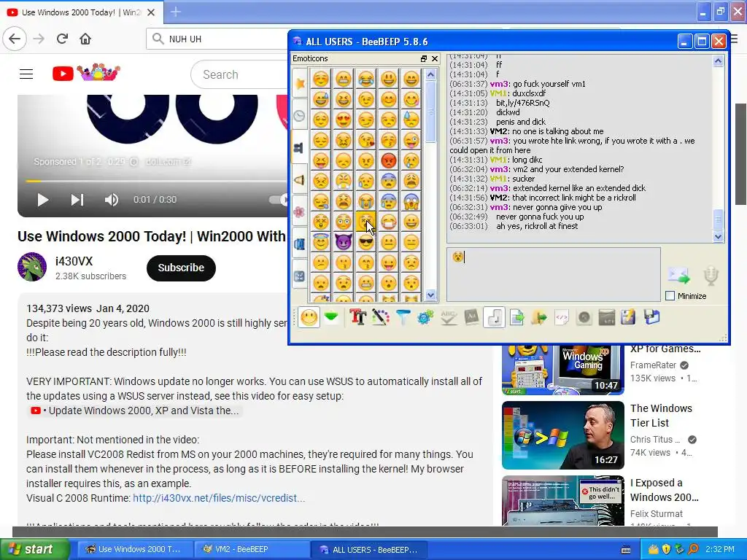Image resolution: width=747 pixels, height=560 pixels.
Task: Open a new browser tab
Action: tap(175, 12)
